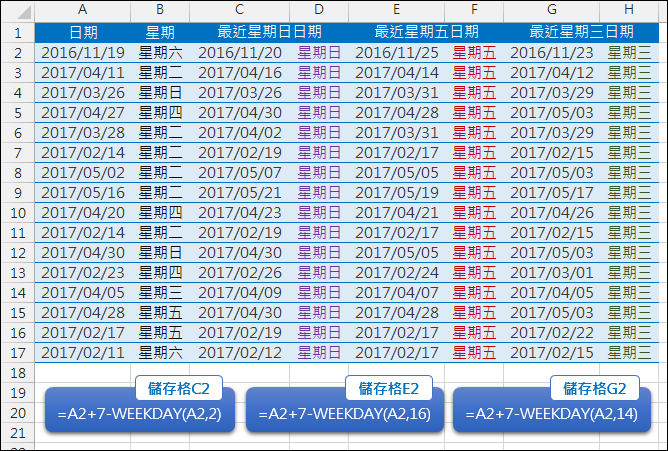The height and width of the screenshot is (451, 668).
Task: Select column E header
Action: (x=397, y=11)
